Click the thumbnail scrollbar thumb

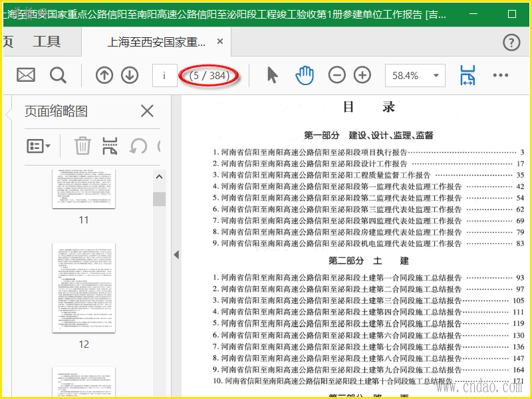pos(159,199)
